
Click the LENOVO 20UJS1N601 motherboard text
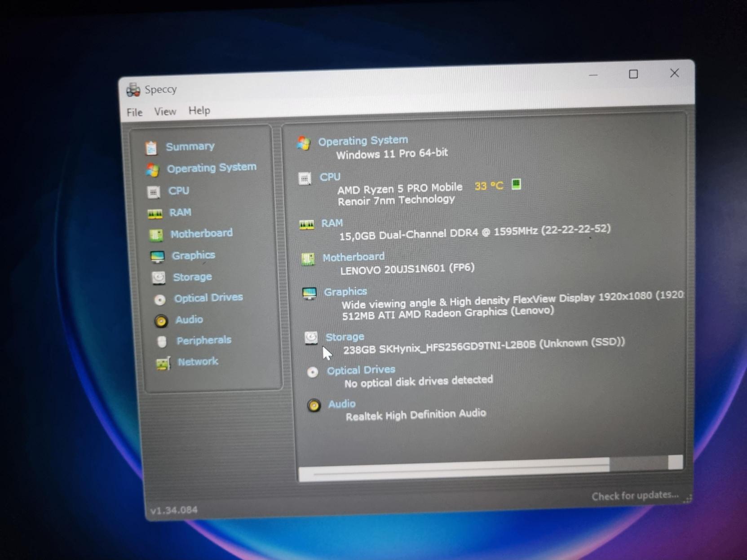pos(407,269)
